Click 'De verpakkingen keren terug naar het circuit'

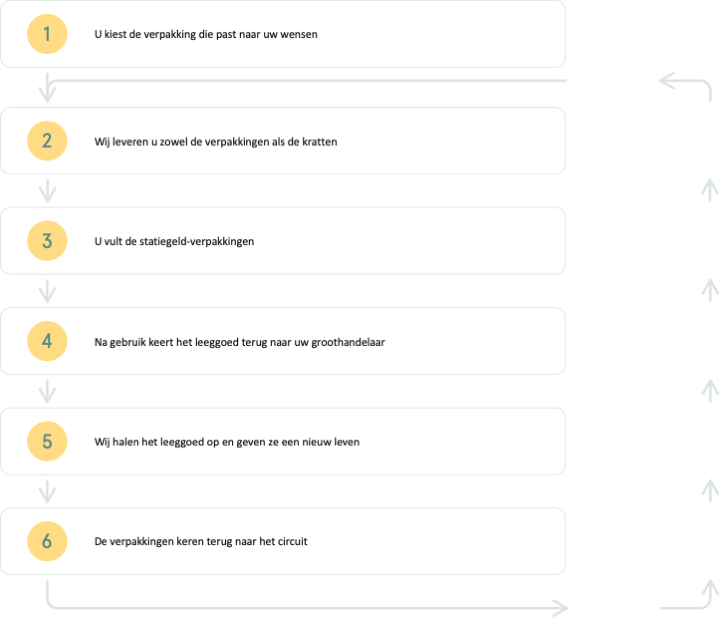[x=201, y=541]
